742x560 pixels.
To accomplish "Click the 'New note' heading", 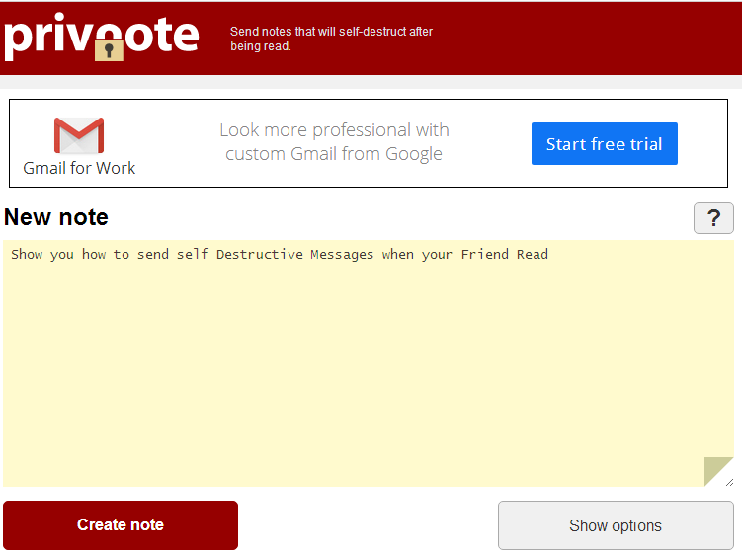I will click(56, 217).
